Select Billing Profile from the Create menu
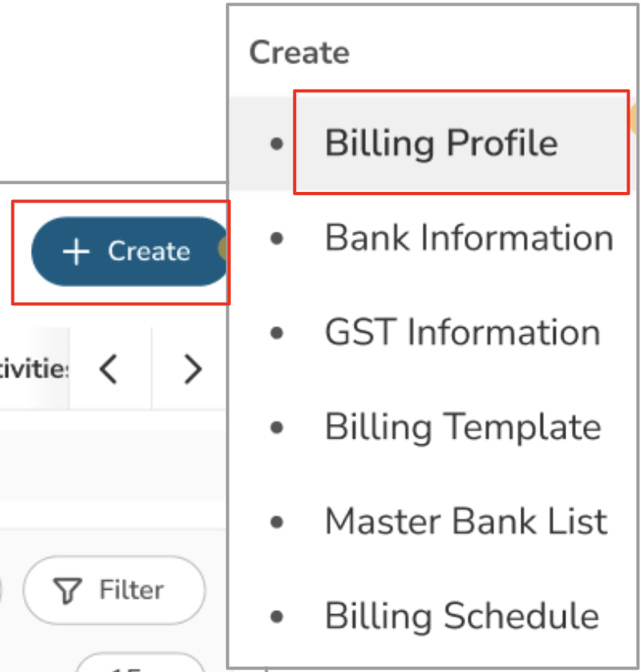The width and height of the screenshot is (641, 672). pyautogui.click(x=441, y=144)
